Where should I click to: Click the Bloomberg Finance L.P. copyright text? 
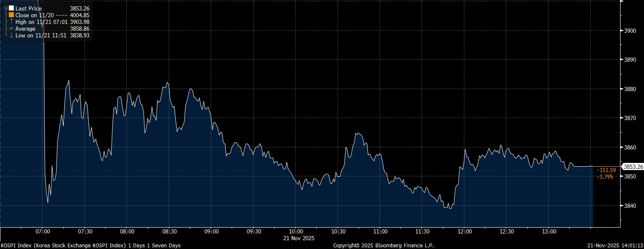(x=383, y=245)
